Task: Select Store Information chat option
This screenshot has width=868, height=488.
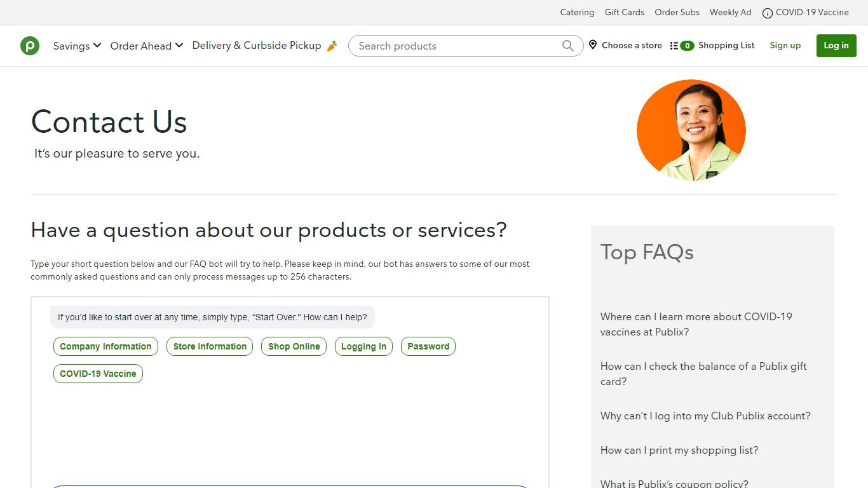Action: point(210,346)
